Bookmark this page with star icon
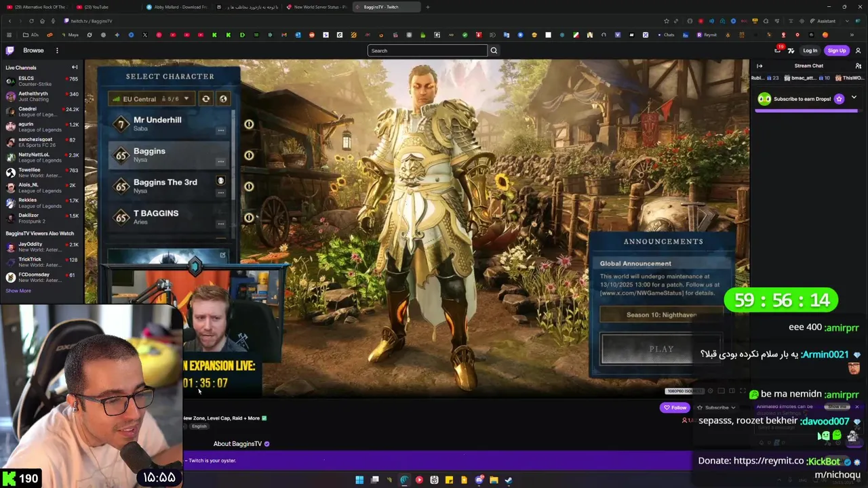Screen dimensions: 868x488 667,21
